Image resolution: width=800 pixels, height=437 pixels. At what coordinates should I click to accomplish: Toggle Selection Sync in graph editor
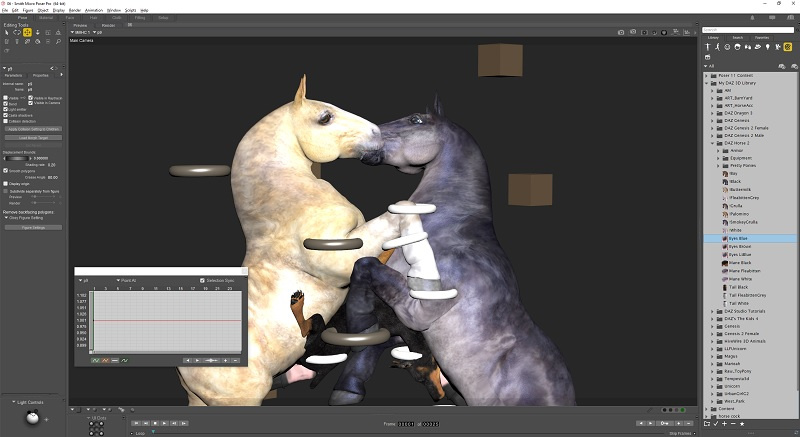click(202, 280)
